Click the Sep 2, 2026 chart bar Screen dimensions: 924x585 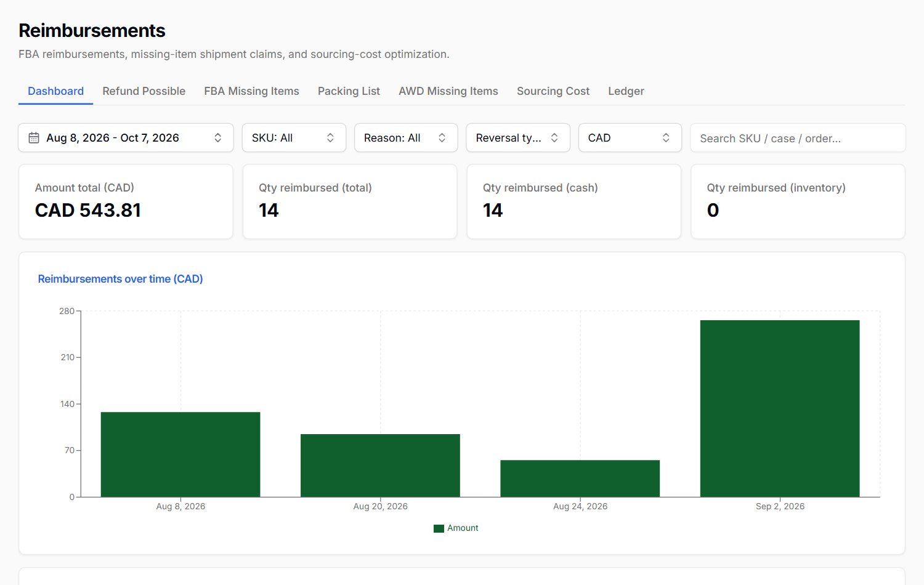coord(780,408)
